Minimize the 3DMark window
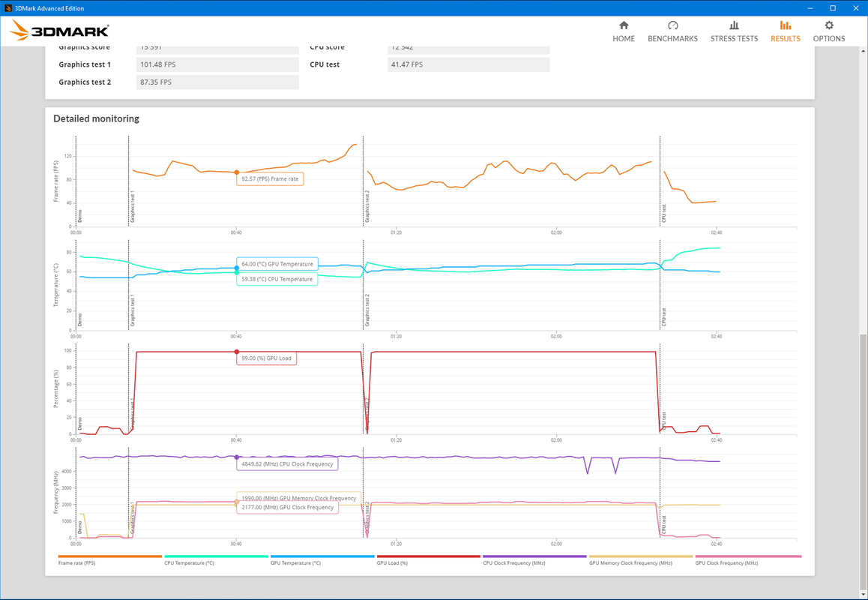 click(808, 7)
